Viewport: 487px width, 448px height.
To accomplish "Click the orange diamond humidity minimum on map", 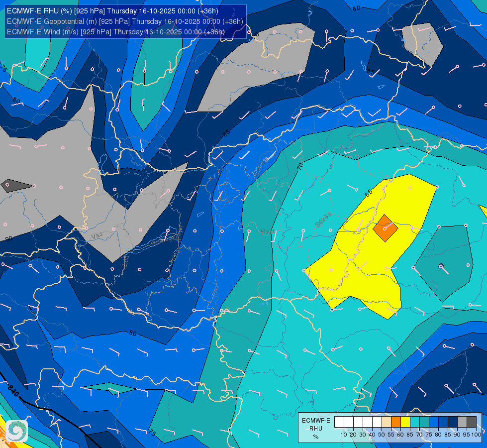I will 385,228.
